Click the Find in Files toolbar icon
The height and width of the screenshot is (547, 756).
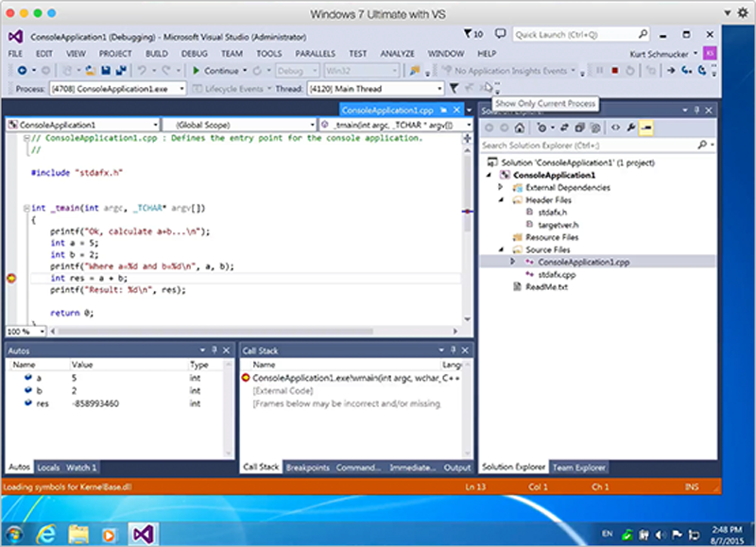pyautogui.click(x=414, y=70)
